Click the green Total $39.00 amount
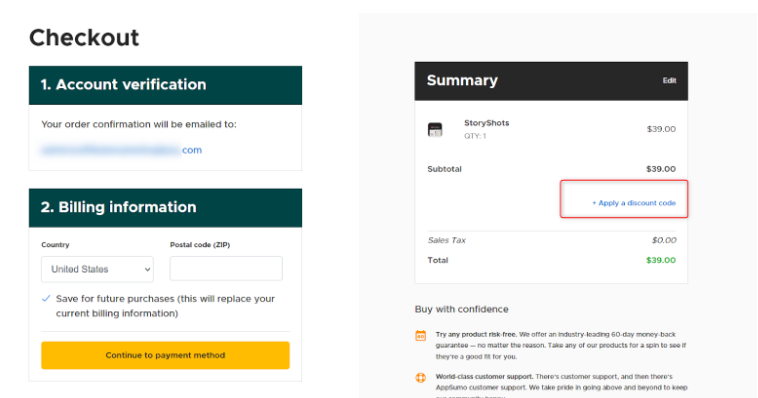 (661, 260)
